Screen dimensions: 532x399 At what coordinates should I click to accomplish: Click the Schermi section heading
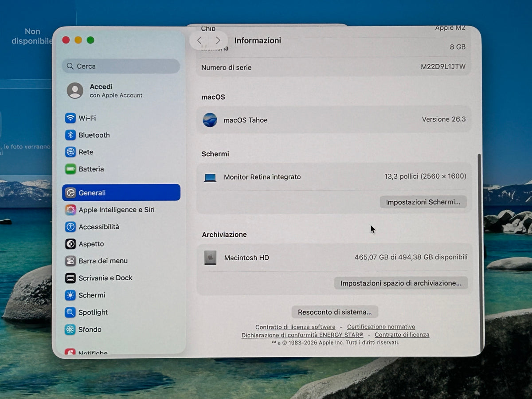coord(215,154)
